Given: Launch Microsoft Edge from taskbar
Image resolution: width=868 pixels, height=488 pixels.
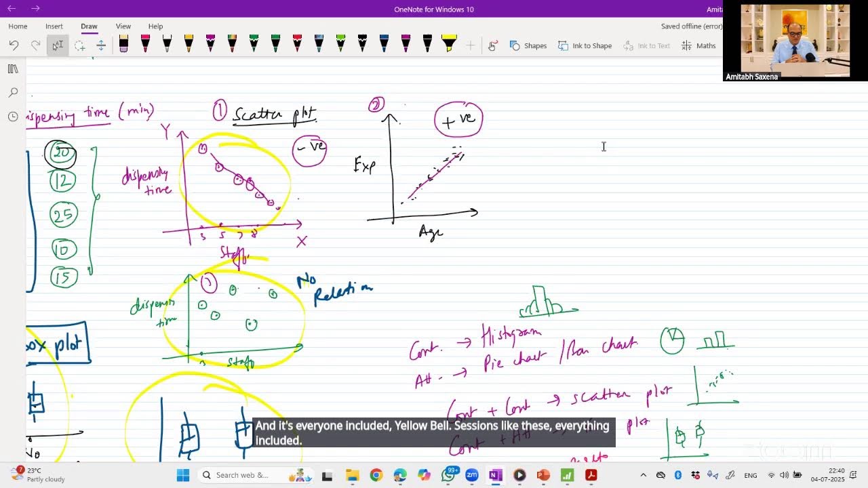Looking at the screenshot, I should point(399,475).
